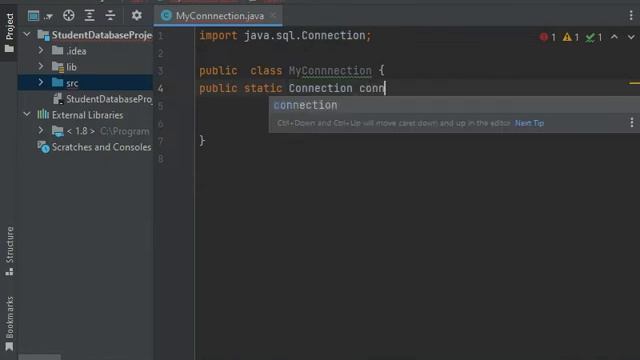
Task: Open the Project view selector icon
Action: (x=33, y=16)
